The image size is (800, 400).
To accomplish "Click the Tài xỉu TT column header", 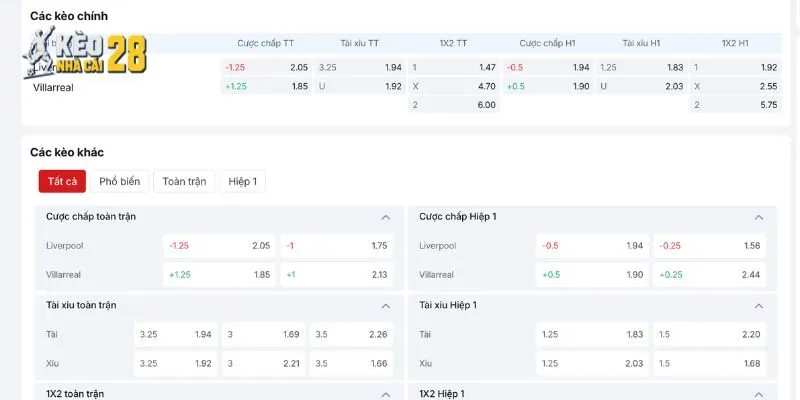I will 360,43.
